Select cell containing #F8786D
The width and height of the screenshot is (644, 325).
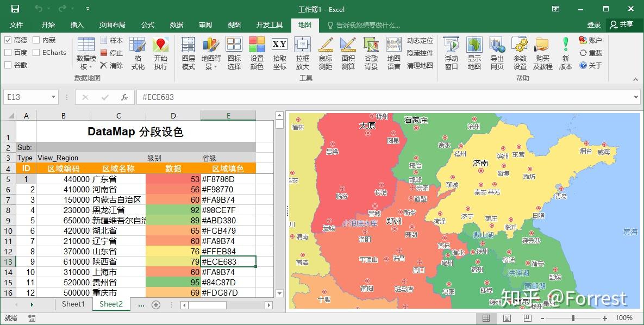coord(228,179)
